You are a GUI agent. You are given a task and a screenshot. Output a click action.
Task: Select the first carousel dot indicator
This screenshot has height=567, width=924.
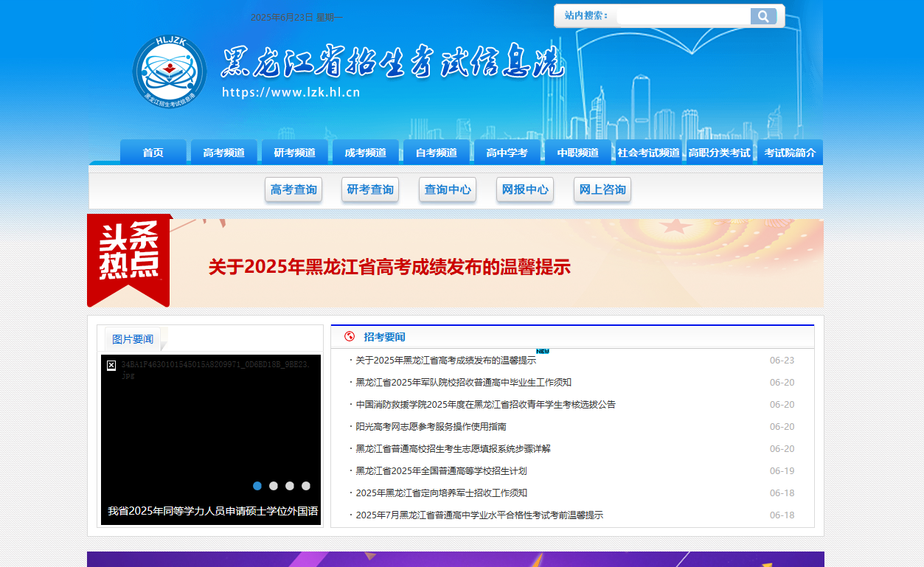click(257, 486)
